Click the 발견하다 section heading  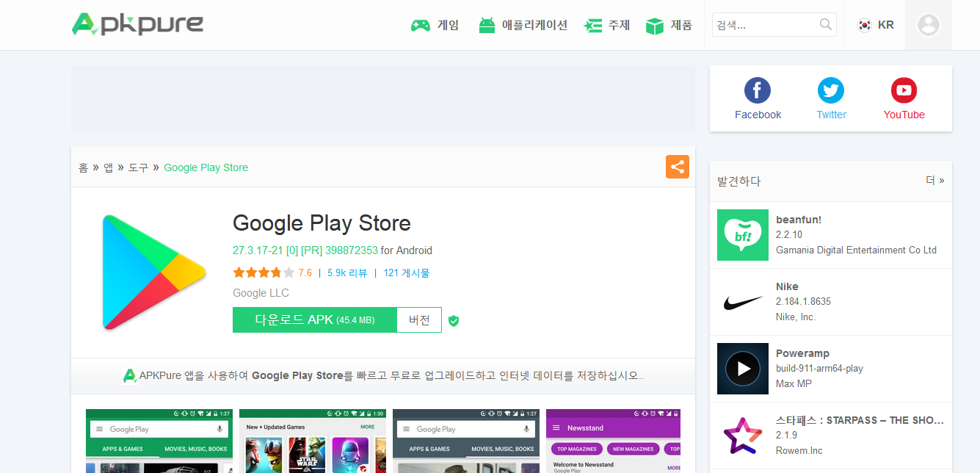[x=739, y=181]
